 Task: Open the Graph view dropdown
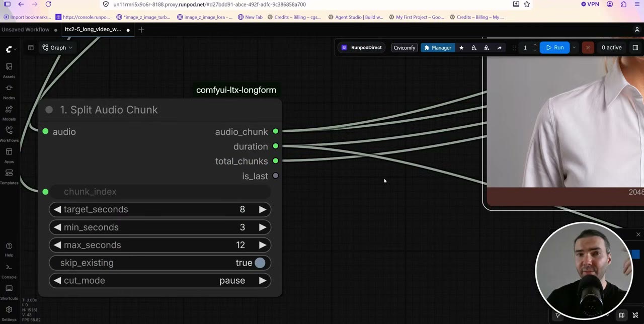tap(57, 48)
